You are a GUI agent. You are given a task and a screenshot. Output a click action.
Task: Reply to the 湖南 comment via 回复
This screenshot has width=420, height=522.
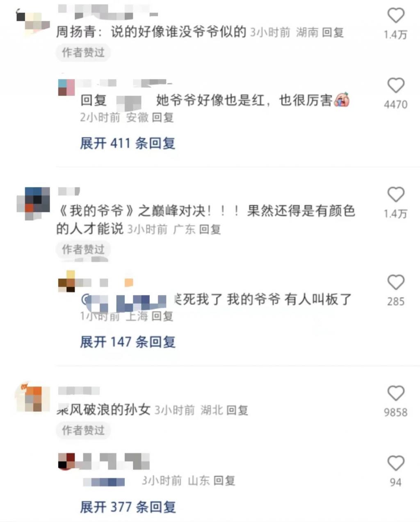[x=333, y=32]
